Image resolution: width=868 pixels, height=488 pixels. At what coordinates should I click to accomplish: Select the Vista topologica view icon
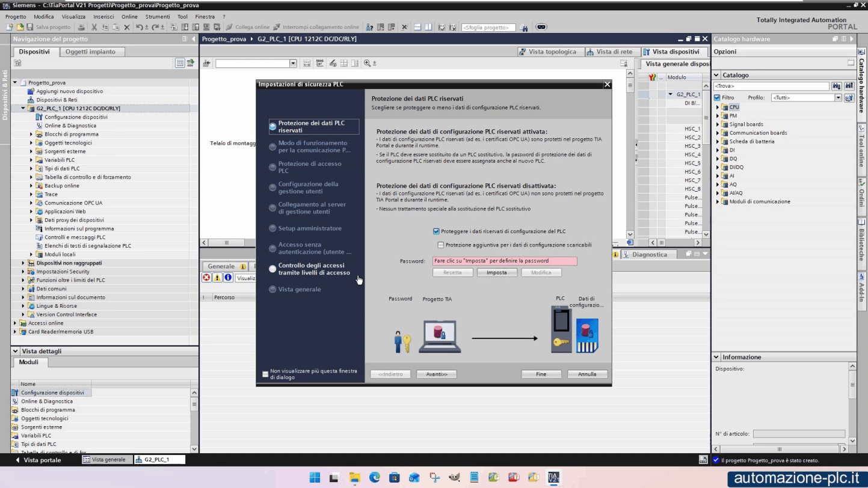522,51
